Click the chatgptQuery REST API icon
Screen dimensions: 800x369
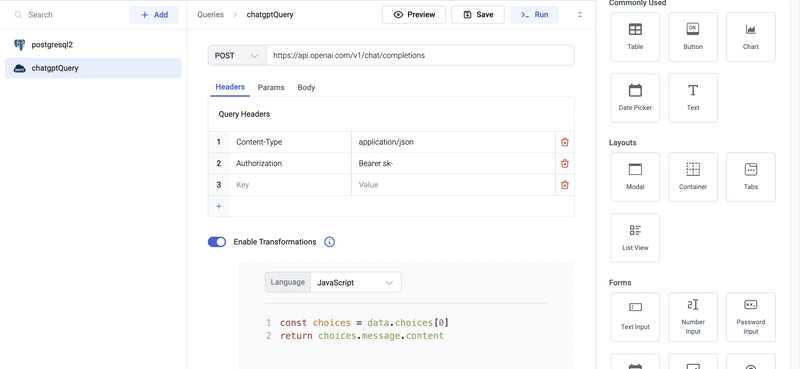click(x=19, y=68)
